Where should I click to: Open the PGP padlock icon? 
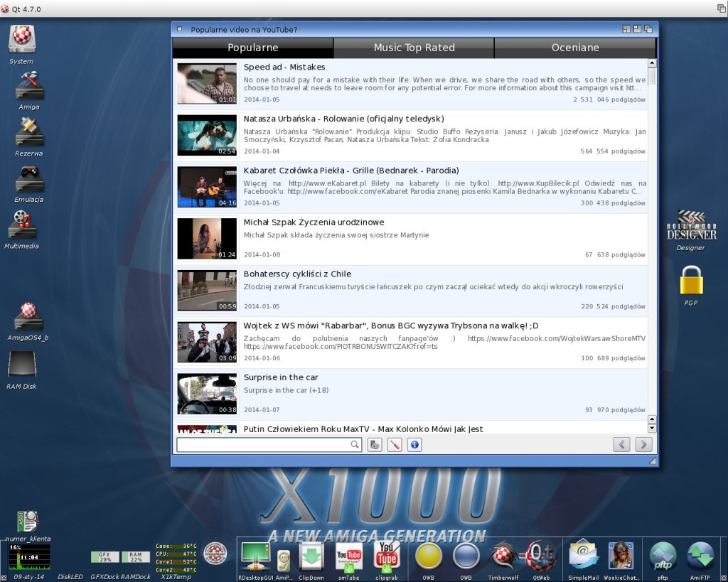(691, 280)
